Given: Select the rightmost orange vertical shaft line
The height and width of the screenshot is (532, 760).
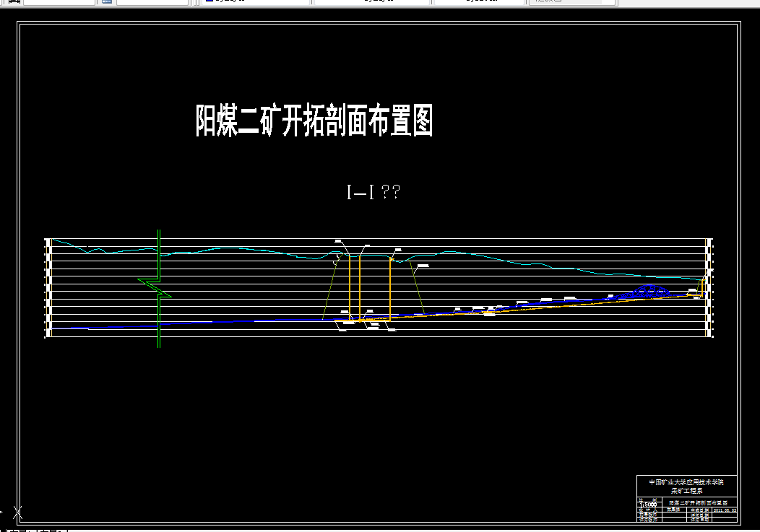Looking at the screenshot, I should click(x=702, y=287).
